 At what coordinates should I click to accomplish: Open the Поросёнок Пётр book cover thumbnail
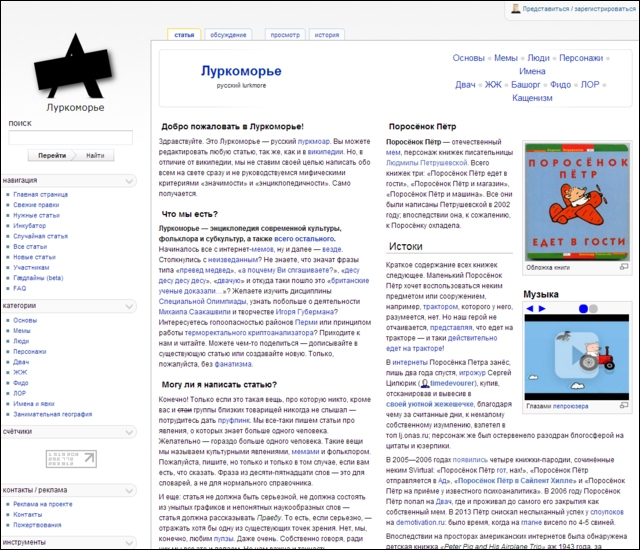(577, 200)
